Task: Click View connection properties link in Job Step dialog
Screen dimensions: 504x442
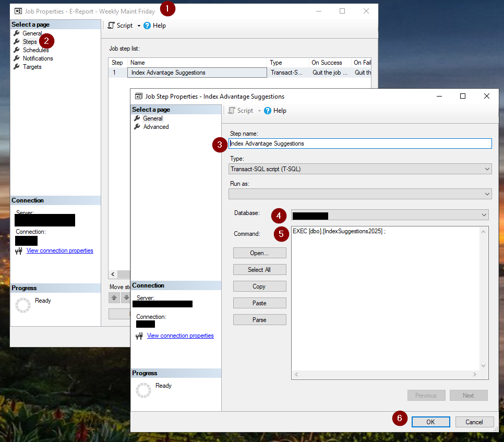Action: (x=180, y=336)
